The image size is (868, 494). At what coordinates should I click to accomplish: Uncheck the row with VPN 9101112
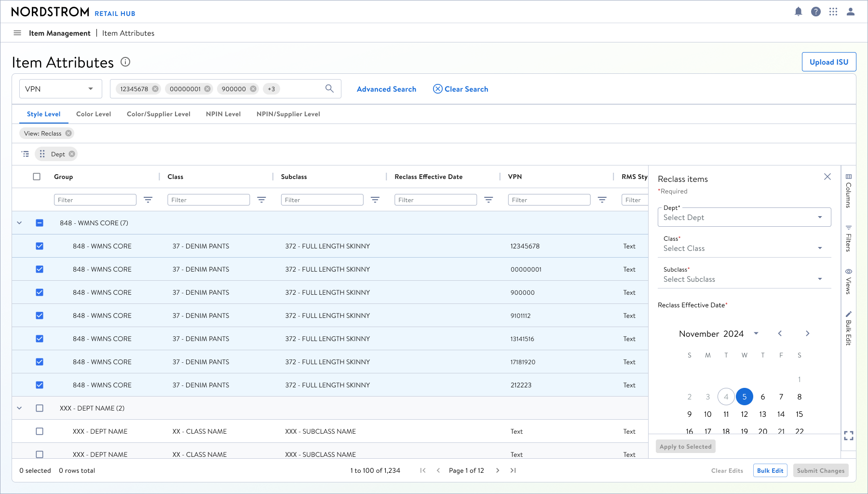tap(40, 316)
